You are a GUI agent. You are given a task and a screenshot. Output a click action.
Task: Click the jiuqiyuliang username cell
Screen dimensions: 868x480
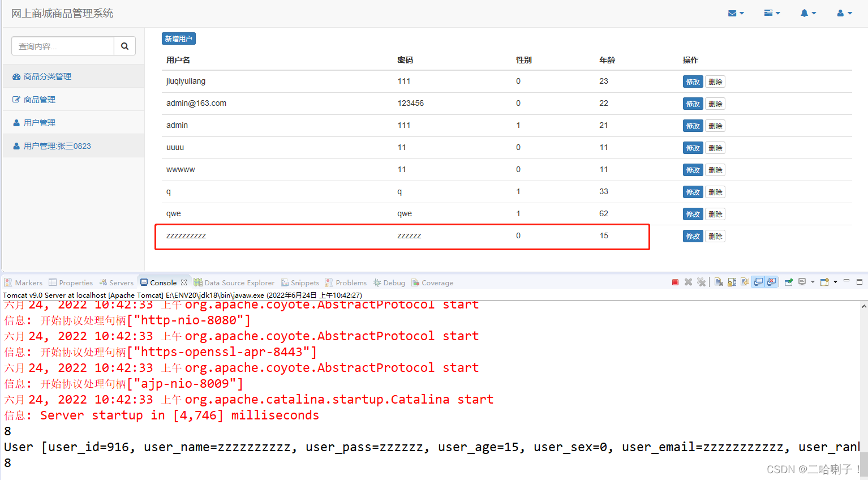pyautogui.click(x=186, y=81)
